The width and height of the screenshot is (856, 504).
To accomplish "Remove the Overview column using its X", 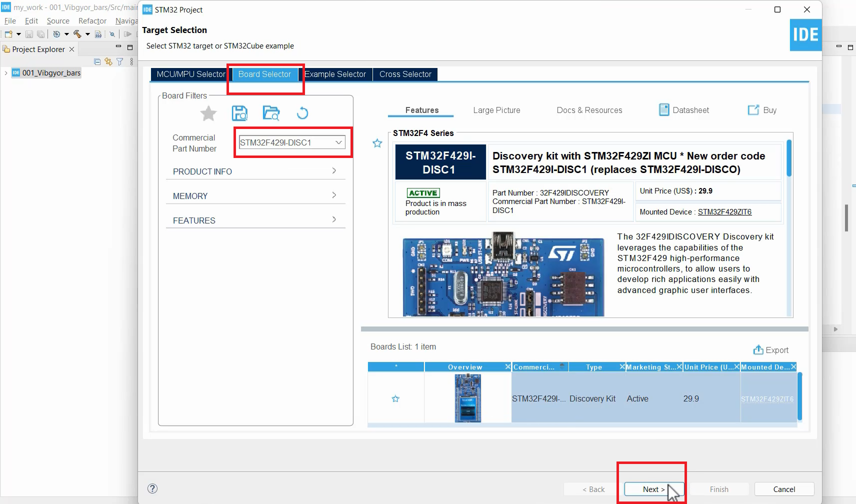I will click(508, 366).
